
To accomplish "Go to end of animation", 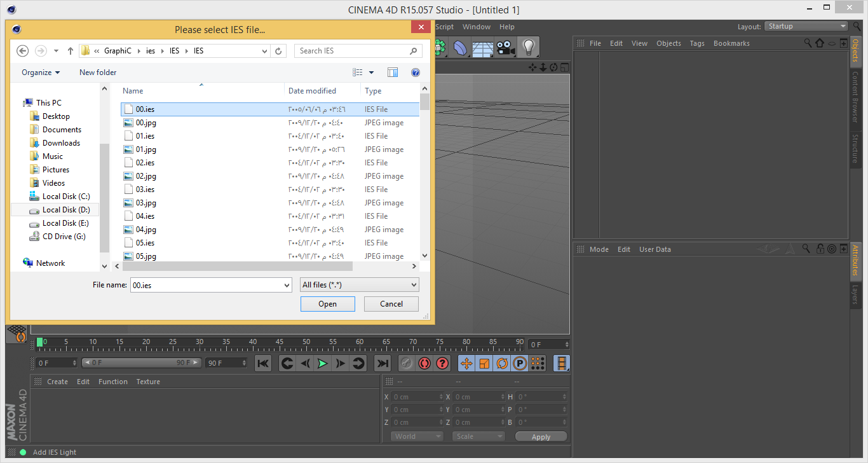I will (x=383, y=363).
